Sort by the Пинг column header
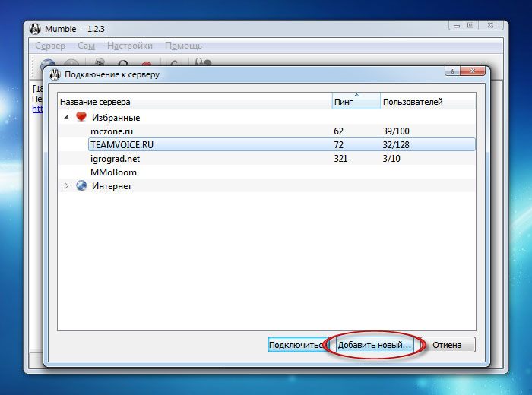This screenshot has width=532, height=395. click(356, 101)
